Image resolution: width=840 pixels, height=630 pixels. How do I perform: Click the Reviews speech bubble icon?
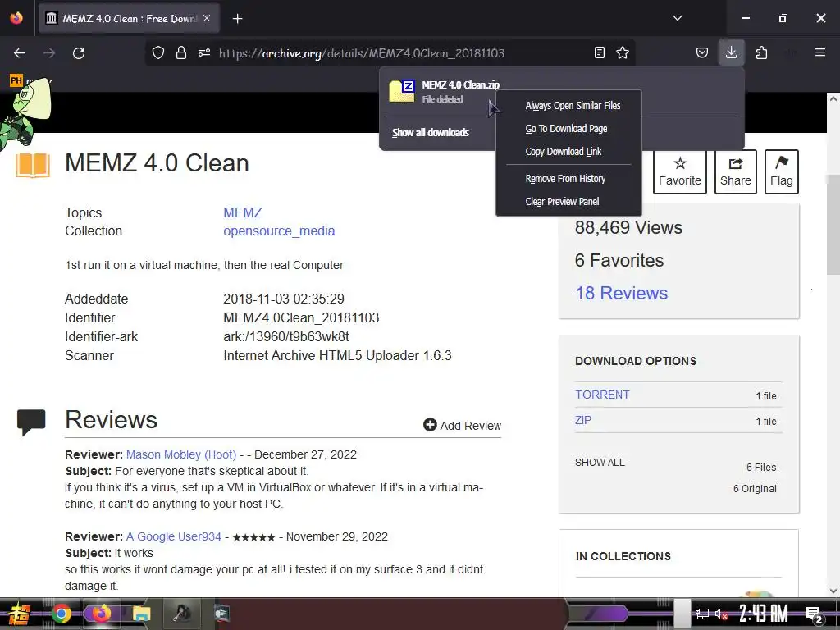tap(31, 422)
